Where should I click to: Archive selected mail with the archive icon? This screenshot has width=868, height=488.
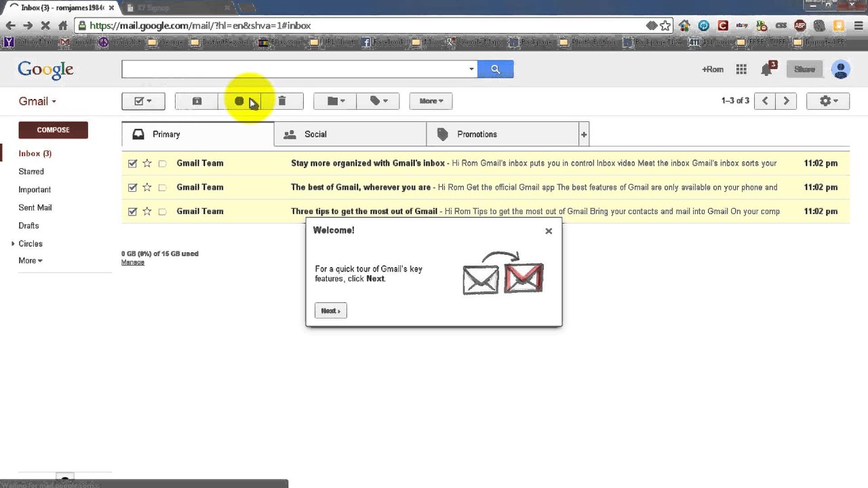pos(197,101)
